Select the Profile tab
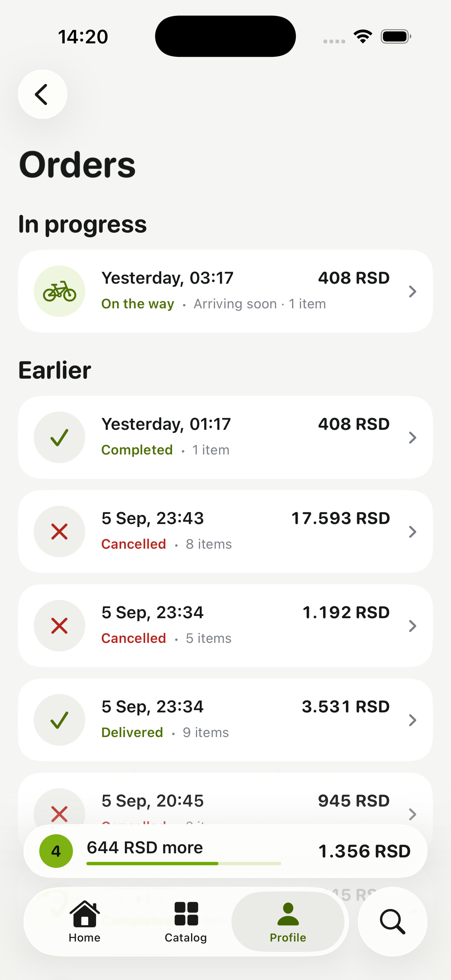This screenshot has height=980, width=451. click(288, 922)
